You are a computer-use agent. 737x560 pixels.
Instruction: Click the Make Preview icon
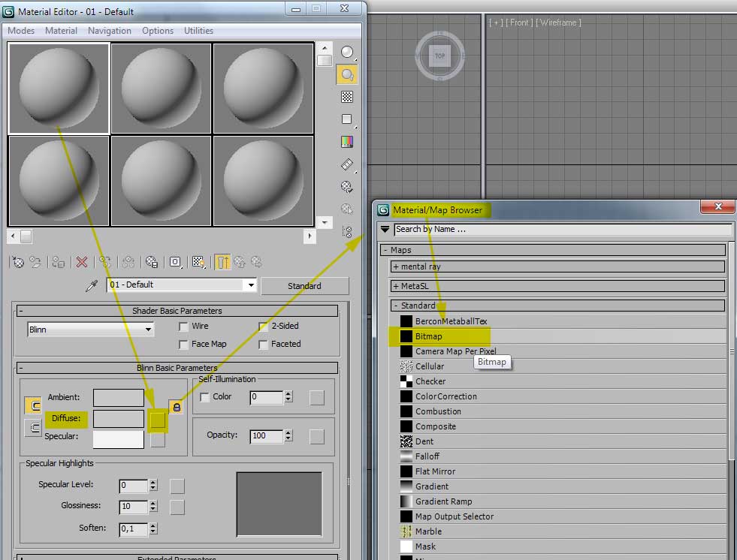tap(347, 164)
